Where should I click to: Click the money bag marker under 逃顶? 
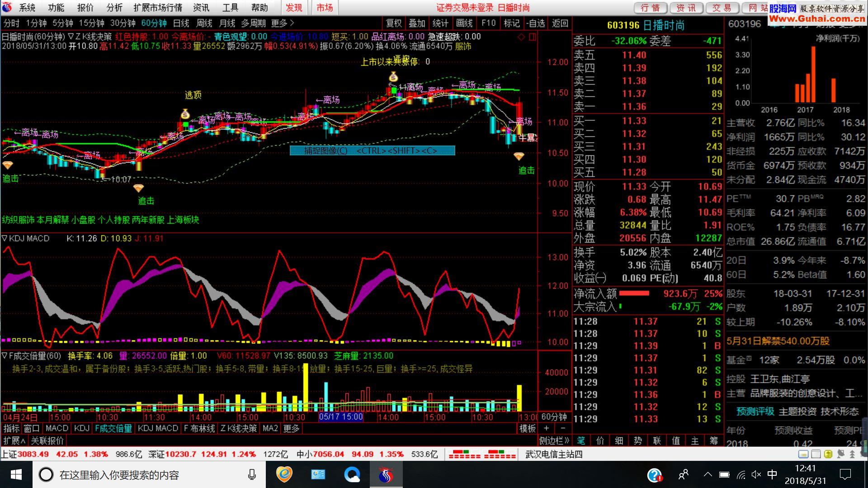pyautogui.click(x=185, y=114)
